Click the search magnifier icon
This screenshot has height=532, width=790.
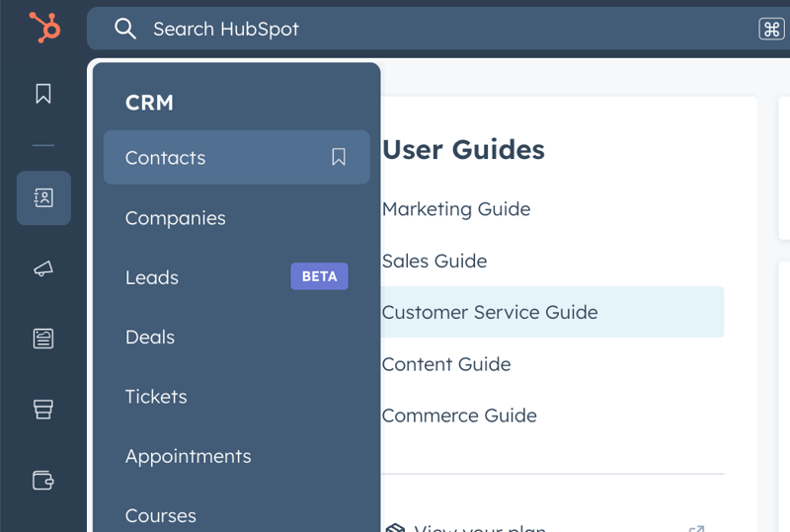(125, 29)
